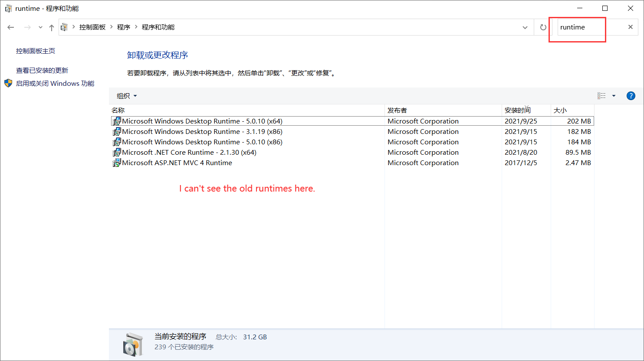644x361 pixels.
Task: Click size value 202 MB
Action: 579,121
